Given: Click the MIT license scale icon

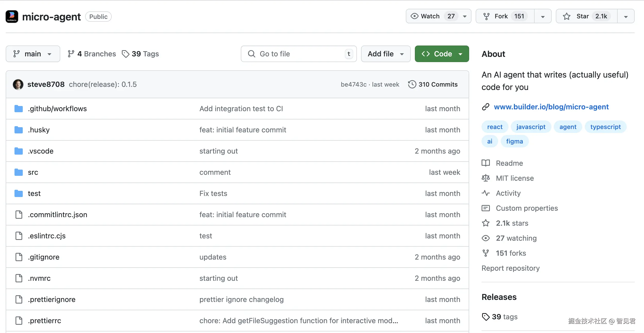Looking at the screenshot, I should coord(485,178).
